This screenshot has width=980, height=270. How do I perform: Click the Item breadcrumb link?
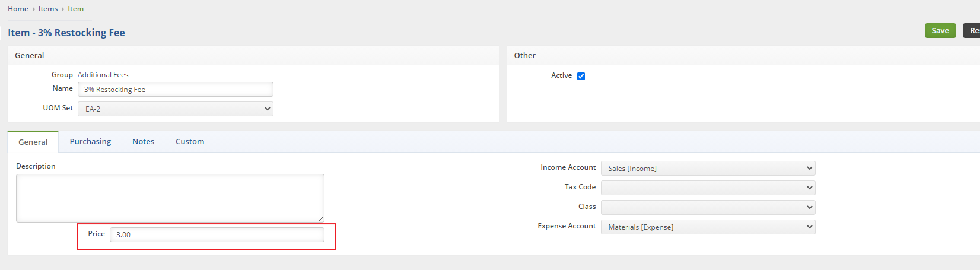coord(75,9)
